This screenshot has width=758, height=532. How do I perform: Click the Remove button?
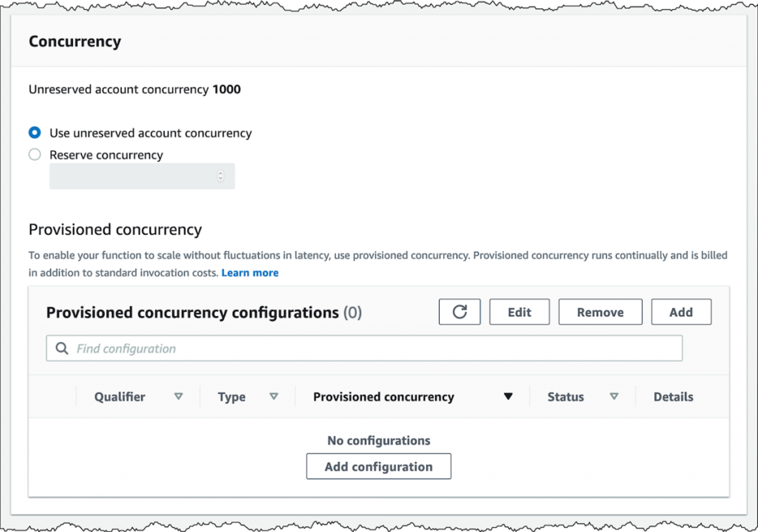(x=600, y=312)
